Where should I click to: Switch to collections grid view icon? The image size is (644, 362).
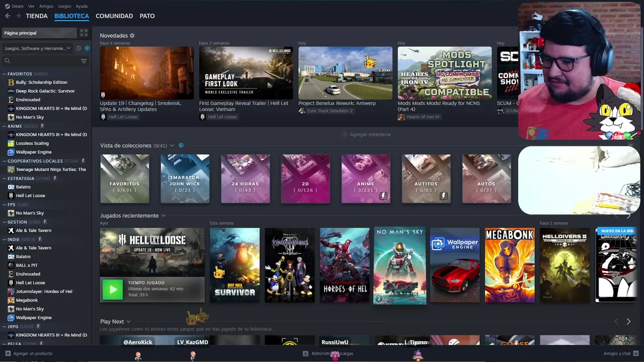click(x=84, y=33)
